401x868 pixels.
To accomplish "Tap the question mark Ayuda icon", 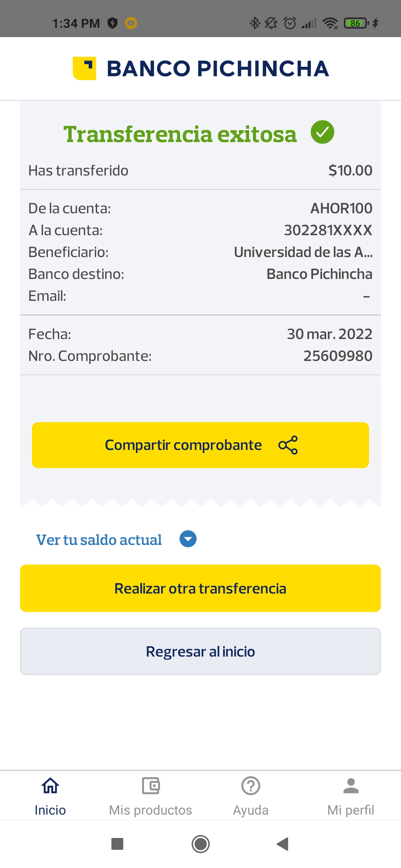I will coord(251,786).
